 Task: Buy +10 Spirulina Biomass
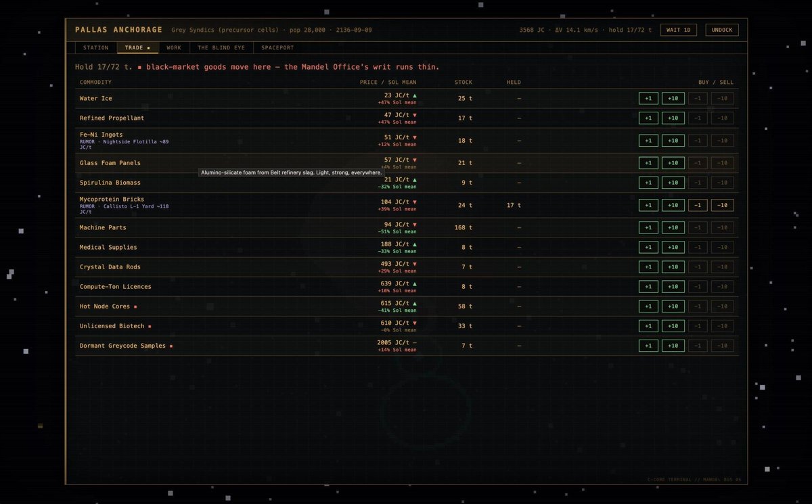click(x=673, y=183)
